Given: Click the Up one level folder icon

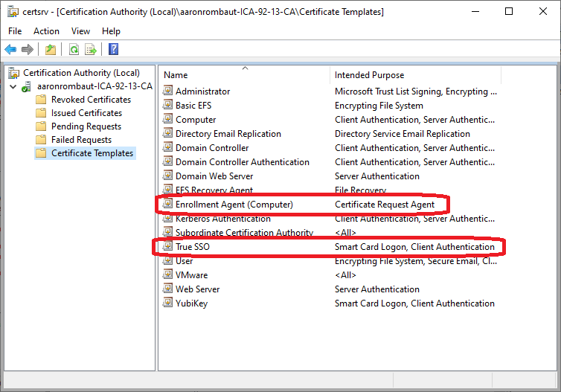Looking at the screenshot, I should tap(50, 49).
